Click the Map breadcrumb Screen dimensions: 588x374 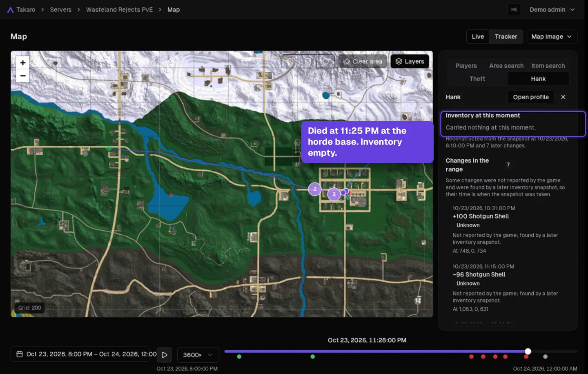point(174,10)
